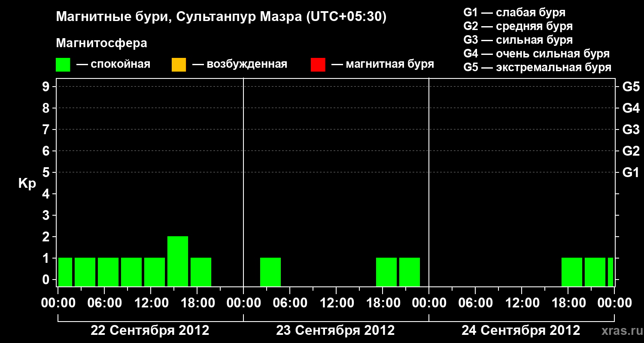Screen dimensions: 644x343
Task: Click the G5 label on right axis
Action: [x=631, y=87]
